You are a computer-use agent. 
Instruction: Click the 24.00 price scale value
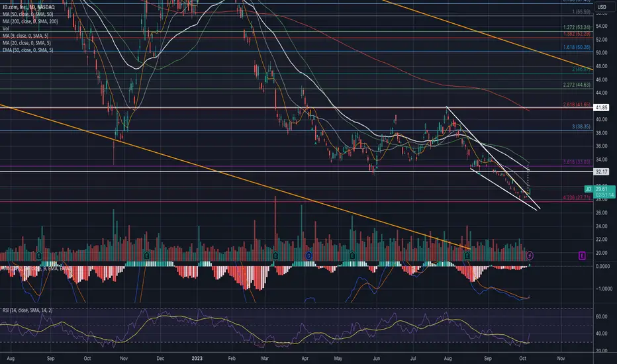coord(601,226)
